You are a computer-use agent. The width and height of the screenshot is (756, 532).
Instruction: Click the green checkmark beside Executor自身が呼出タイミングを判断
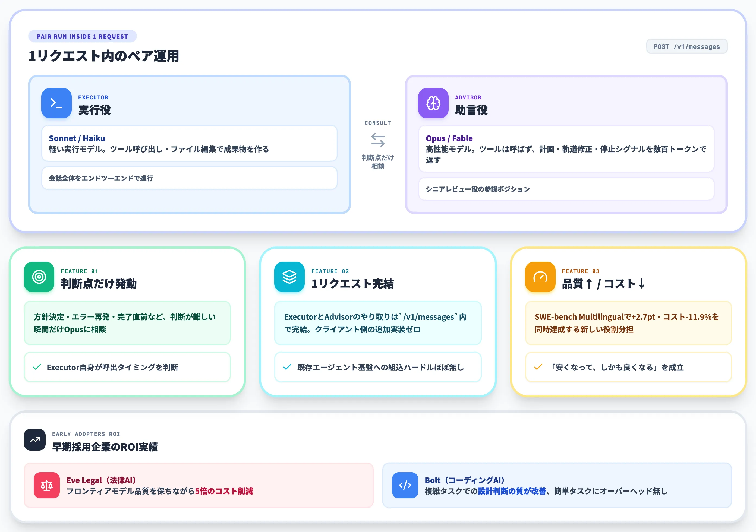tap(37, 367)
